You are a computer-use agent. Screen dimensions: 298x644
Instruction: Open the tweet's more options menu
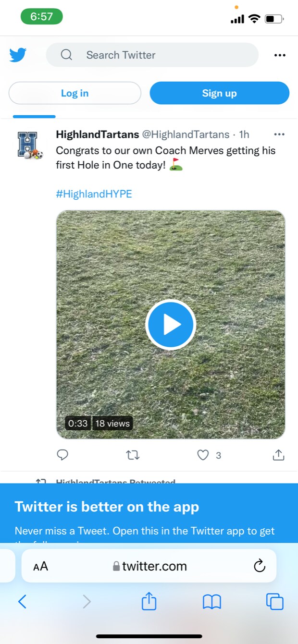(x=279, y=134)
